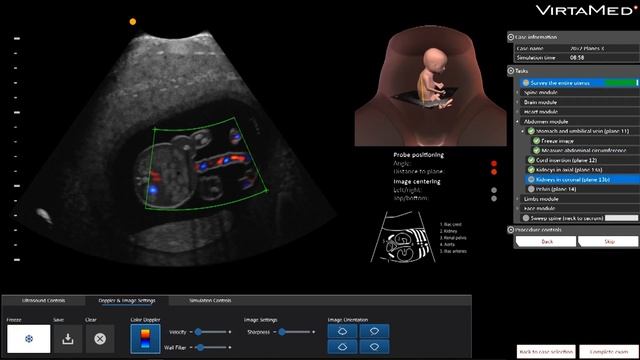The width and height of the screenshot is (640, 360).
Task: Click the Wall Filter slider handle
Action: click(200, 347)
